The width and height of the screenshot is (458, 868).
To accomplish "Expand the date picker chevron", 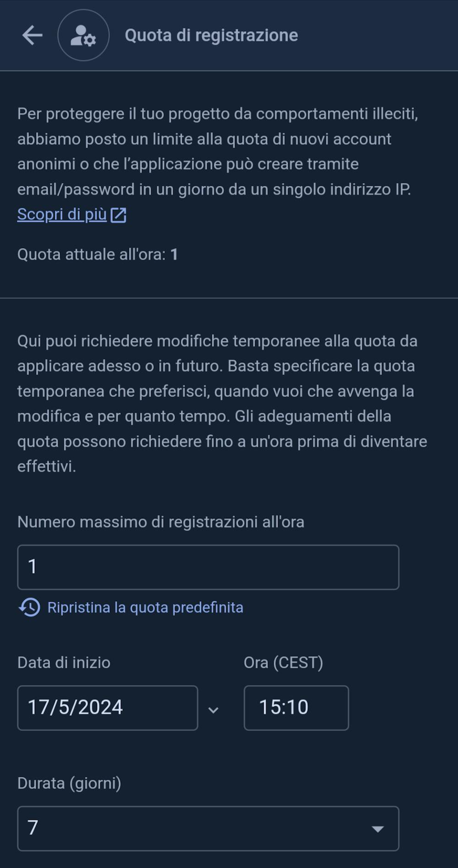I will 213,710.
